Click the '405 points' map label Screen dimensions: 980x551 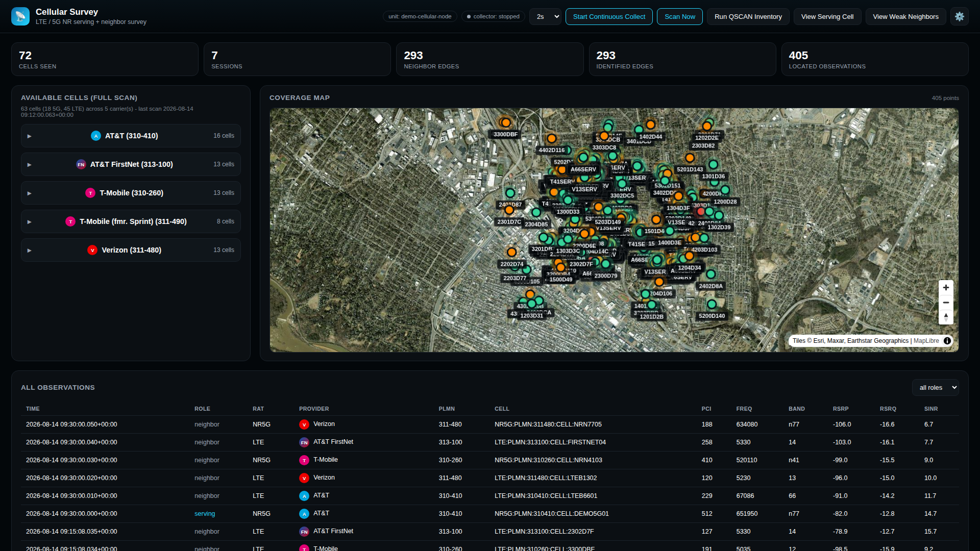click(x=945, y=98)
